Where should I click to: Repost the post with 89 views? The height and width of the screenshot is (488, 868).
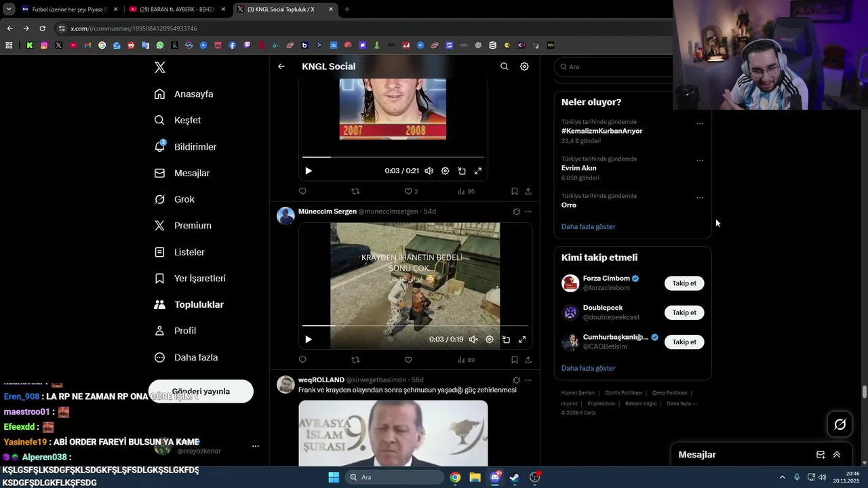tap(355, 360)
